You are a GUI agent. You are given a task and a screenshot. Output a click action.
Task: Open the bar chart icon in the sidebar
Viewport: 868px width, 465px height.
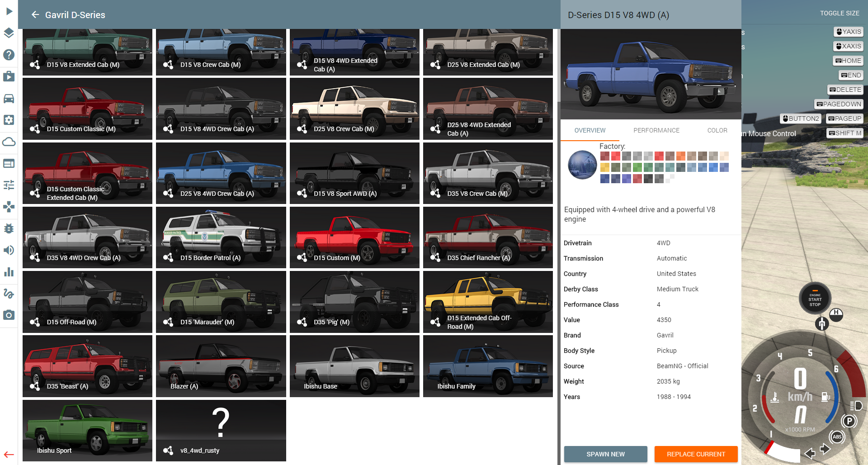[x=9, y=272]
